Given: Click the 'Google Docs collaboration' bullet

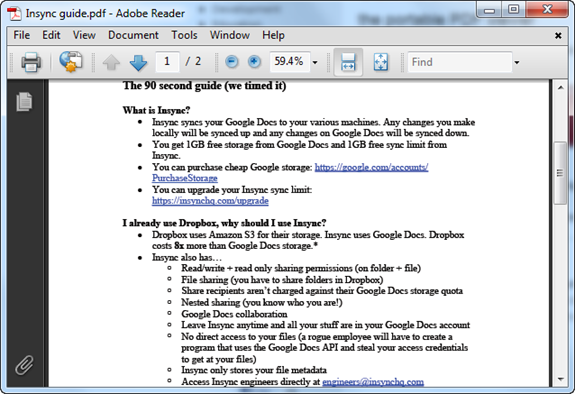Looking at the screenshot, I should (234, 314).
